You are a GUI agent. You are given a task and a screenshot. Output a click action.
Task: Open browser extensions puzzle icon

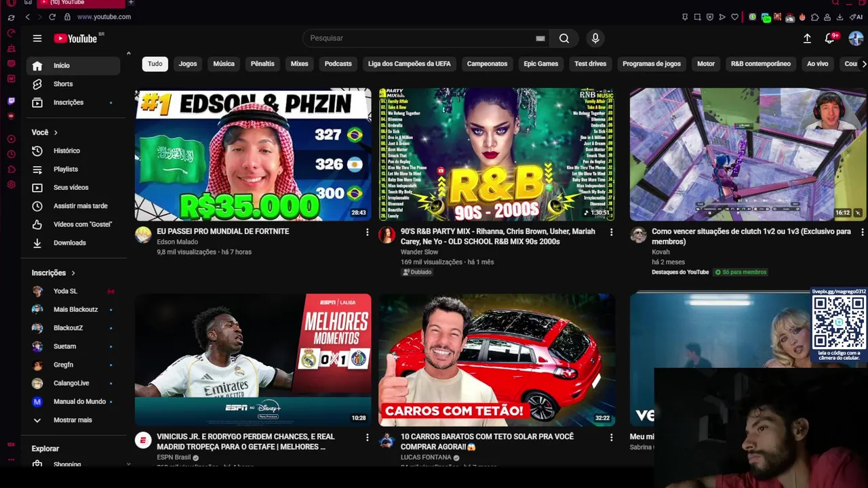(815, 17)
